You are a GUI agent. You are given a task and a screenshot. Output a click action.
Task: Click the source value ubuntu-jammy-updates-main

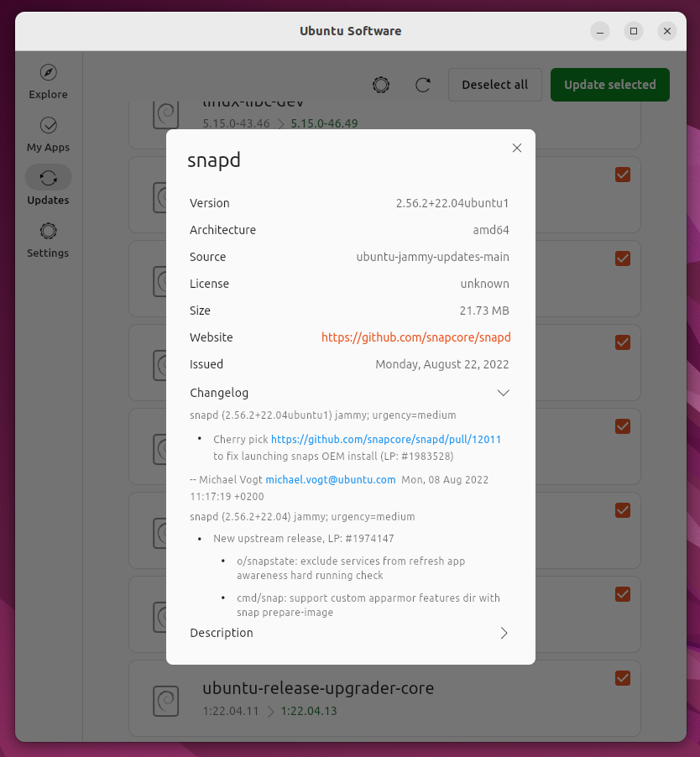pos(432,257)
